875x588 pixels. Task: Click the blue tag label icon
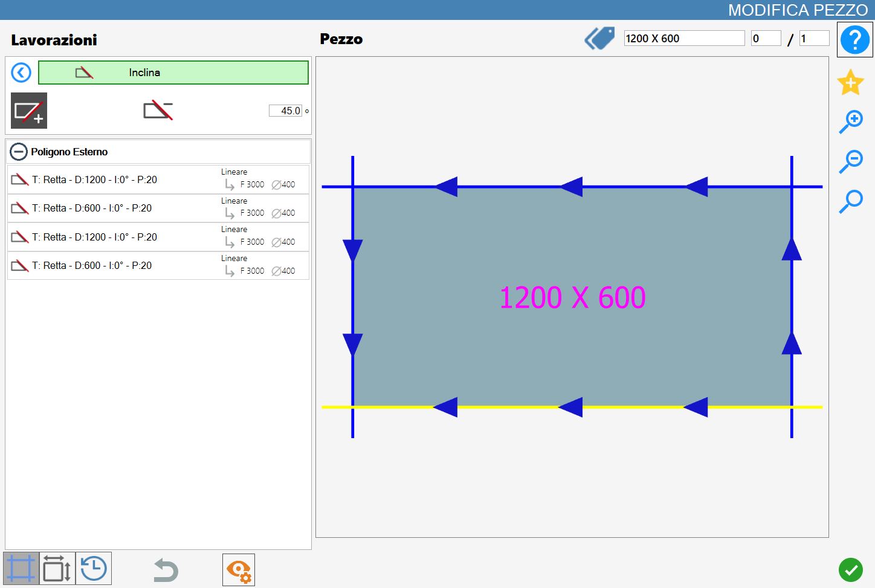[x=599, y=39]
